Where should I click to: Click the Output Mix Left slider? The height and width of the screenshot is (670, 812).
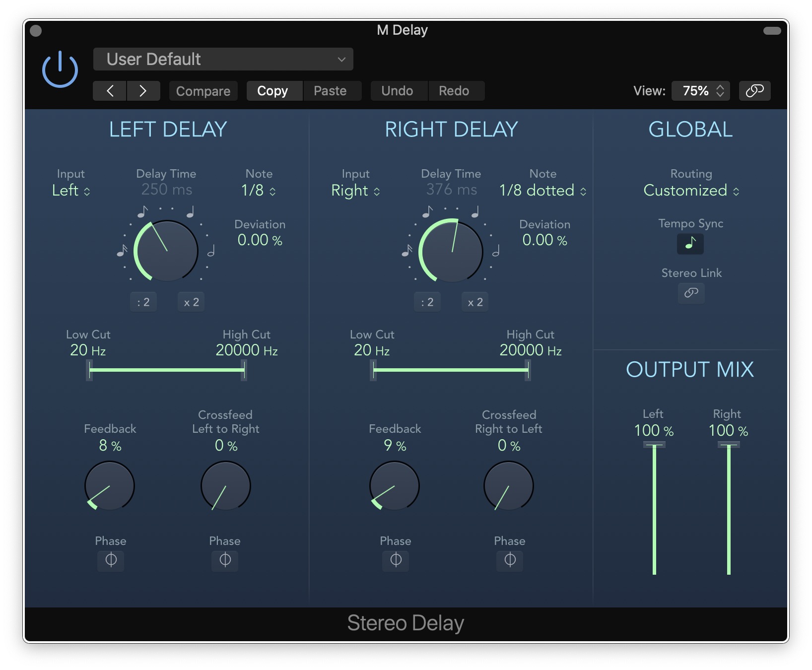[654, 509]
